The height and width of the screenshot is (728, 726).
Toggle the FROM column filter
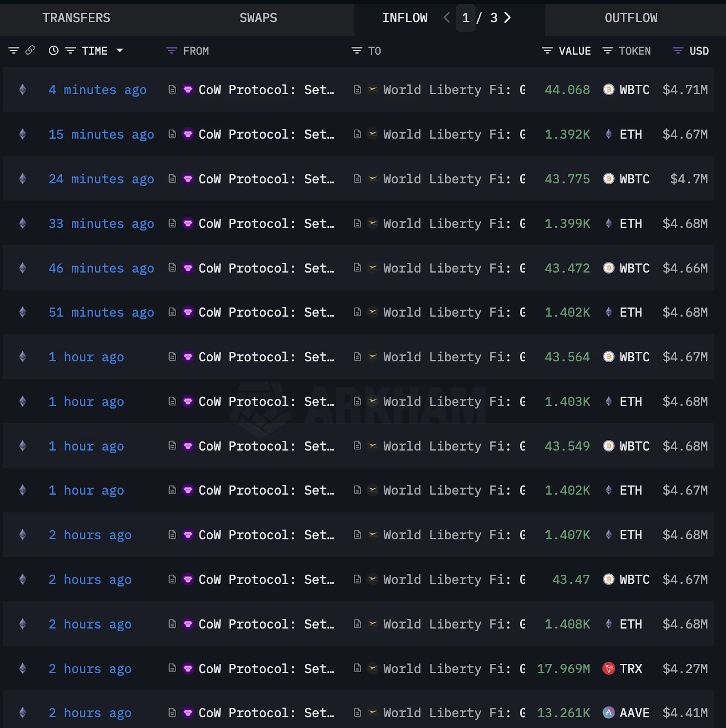tap(172, 50)
